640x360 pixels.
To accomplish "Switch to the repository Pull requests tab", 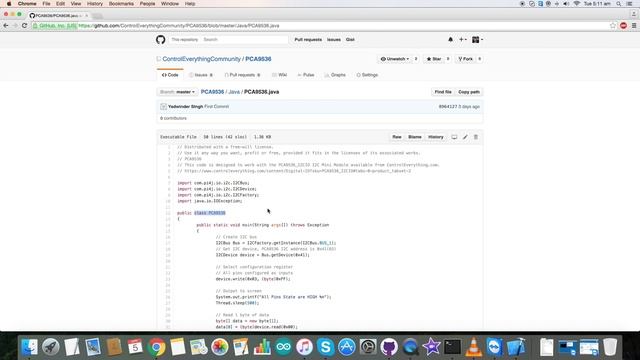I will tap(242, 75).
